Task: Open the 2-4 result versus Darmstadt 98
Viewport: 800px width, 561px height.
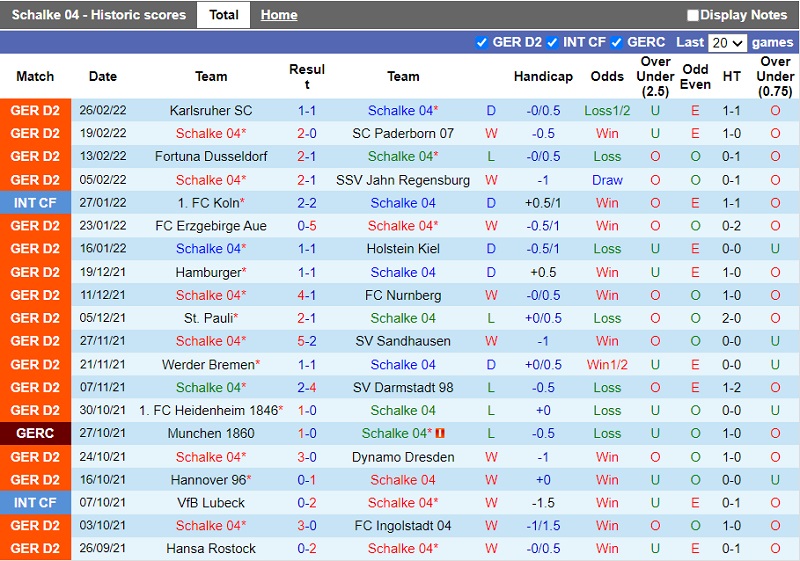Action: [307, 388]
